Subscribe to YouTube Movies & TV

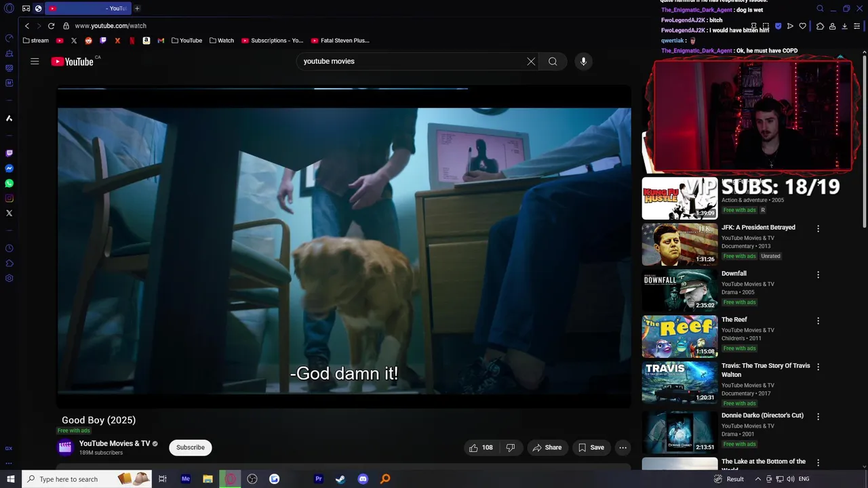[x=191, y=447]
